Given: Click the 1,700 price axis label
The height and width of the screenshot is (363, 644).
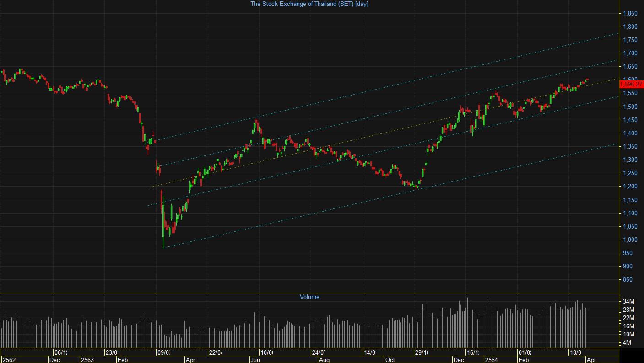Looking at the screenshot, I should tap(630, 53).
